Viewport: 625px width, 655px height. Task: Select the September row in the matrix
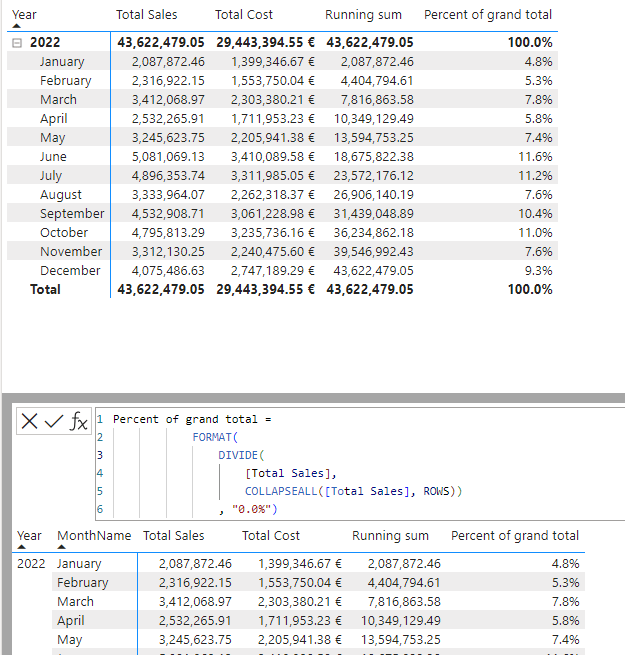(72, 214)
